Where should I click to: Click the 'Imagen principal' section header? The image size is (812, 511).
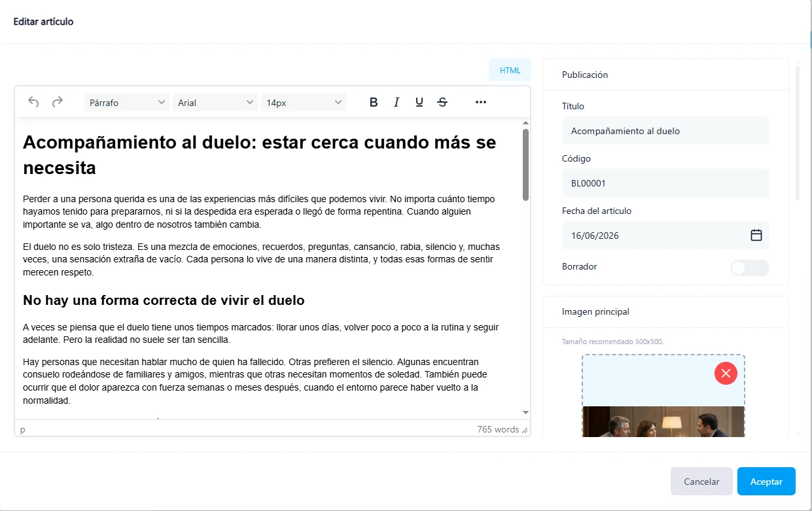click(x=595, y=311)
